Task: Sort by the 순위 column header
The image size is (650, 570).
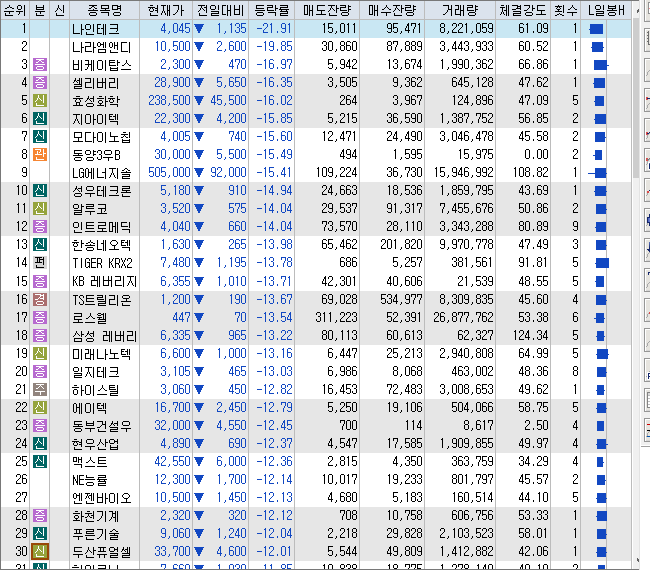Action: click(15, 10)
